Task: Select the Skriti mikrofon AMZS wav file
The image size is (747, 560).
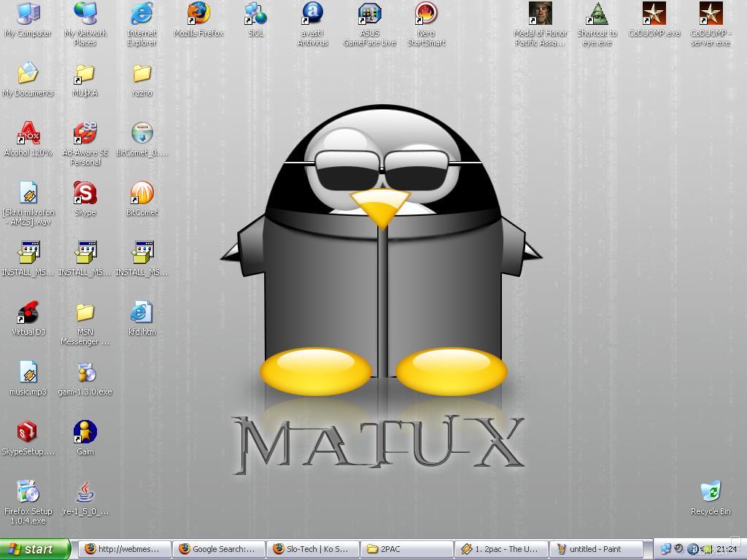Action: pos(28,203)
